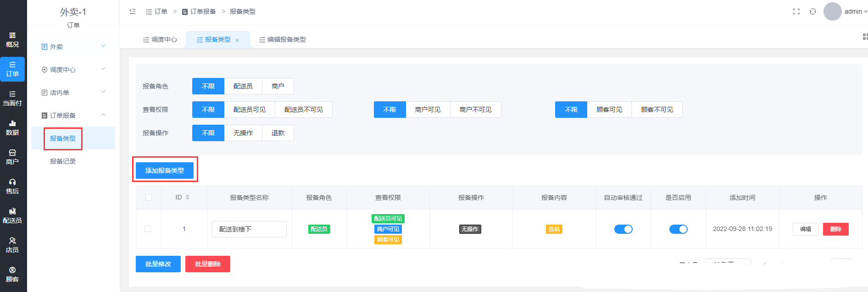Click the 顾客可见 orange tag
The image size is (868, 292).
pyautogui.click(x=388, y=240)
